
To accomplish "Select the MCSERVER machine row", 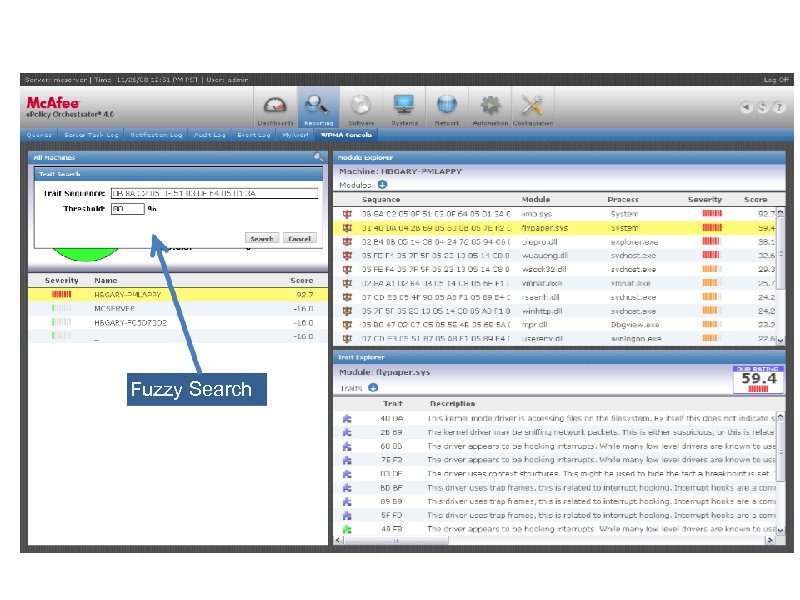I will [178, 309].
